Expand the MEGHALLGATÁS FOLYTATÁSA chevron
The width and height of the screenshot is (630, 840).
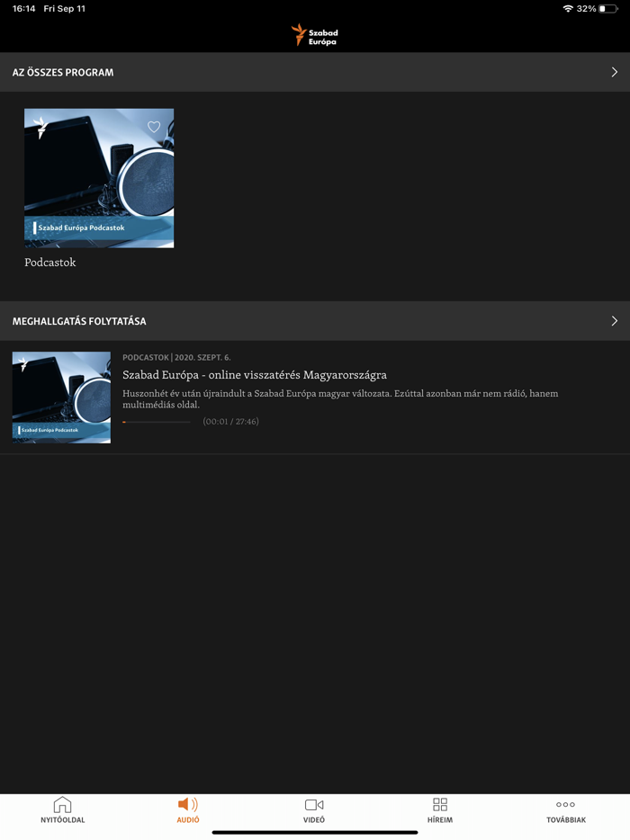tap(615, 321)
